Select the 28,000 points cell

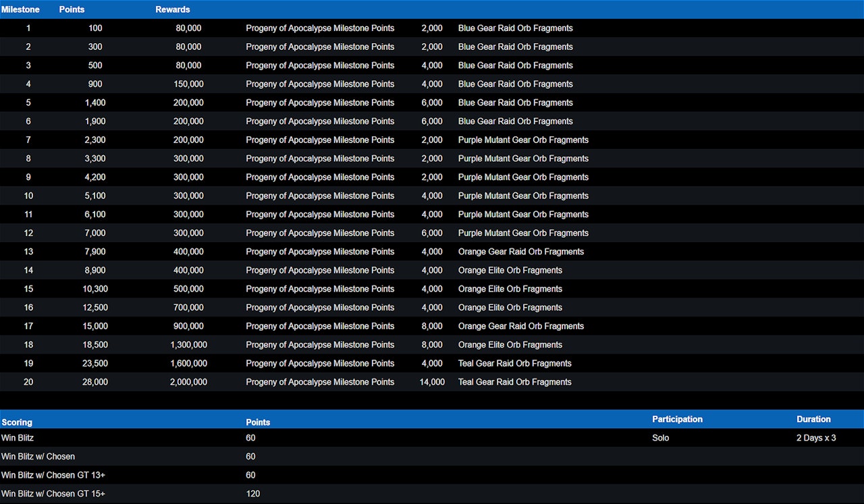pos(94,382)
